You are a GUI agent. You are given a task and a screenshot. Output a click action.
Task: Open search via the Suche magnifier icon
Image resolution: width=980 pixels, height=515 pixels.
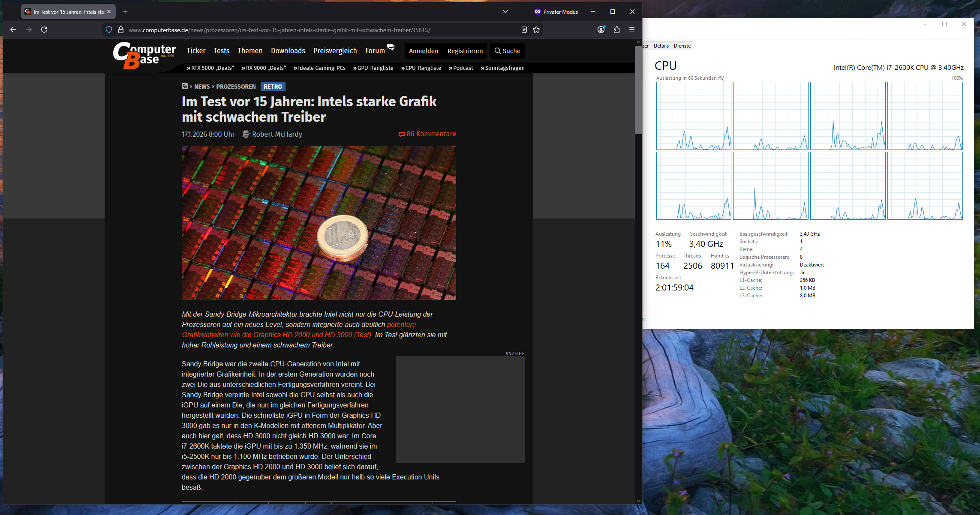507,51
